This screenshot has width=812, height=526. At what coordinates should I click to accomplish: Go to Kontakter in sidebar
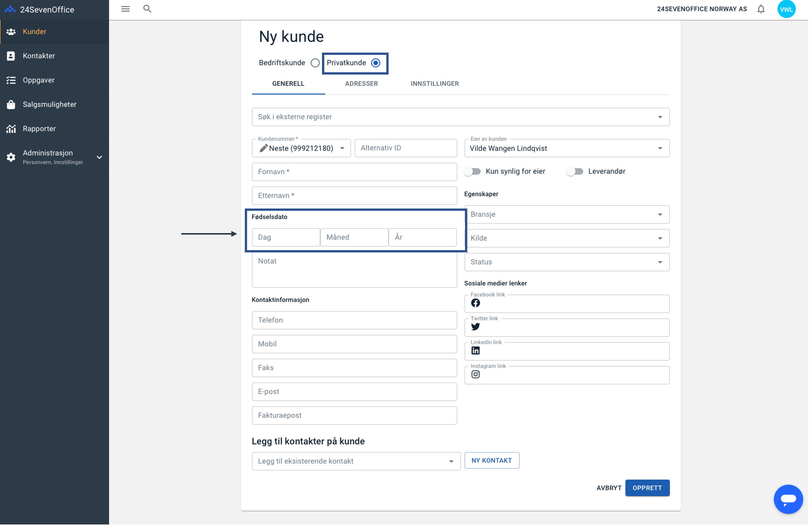[x=54, y=56]
